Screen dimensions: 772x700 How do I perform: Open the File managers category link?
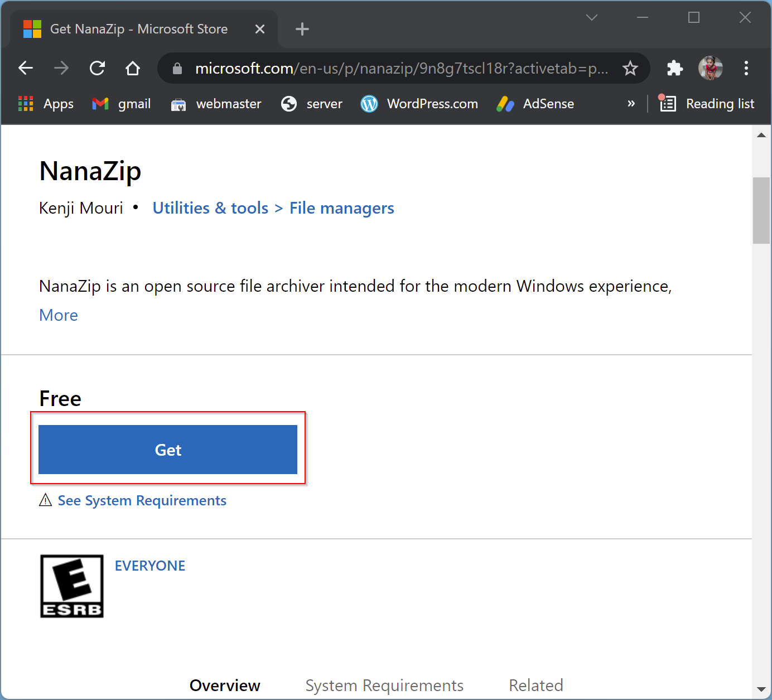click(341, 208)
